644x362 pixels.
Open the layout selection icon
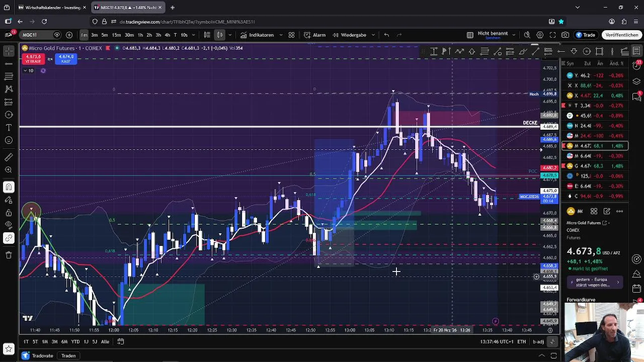coord(470,35)
